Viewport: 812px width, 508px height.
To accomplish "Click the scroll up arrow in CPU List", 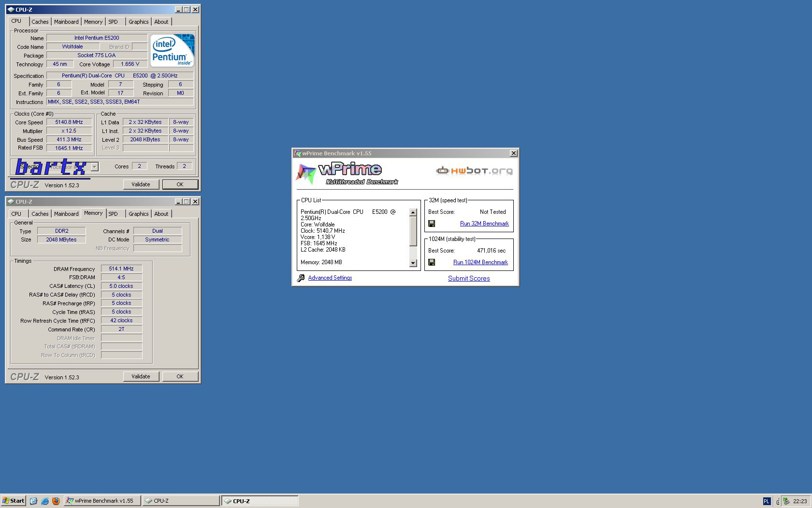I will click(413, 212).
